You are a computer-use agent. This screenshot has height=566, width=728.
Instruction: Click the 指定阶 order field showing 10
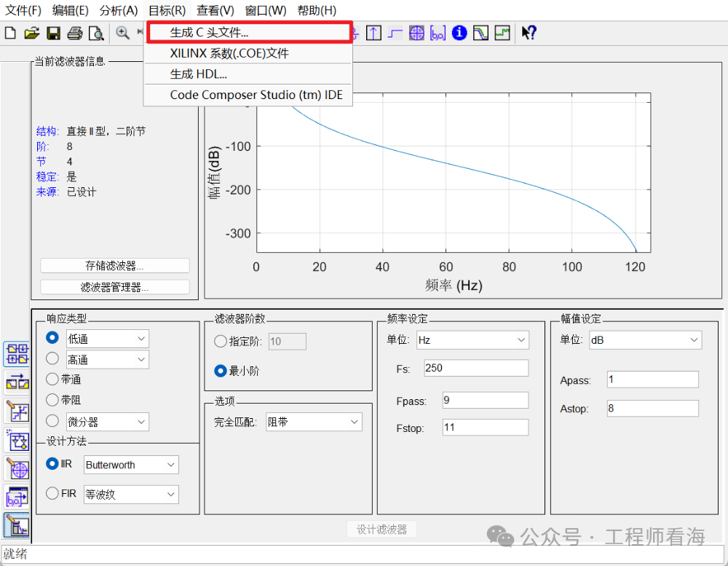click(x=288, y=342)
